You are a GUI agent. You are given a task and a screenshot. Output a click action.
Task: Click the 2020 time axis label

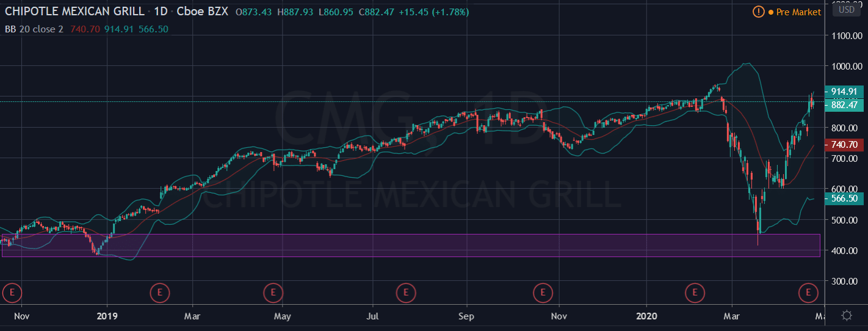pyautogui.click(x=646, y=316)
